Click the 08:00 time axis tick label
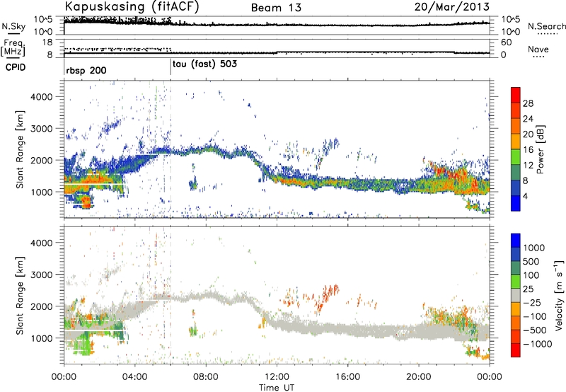 [x=206, y=377]
